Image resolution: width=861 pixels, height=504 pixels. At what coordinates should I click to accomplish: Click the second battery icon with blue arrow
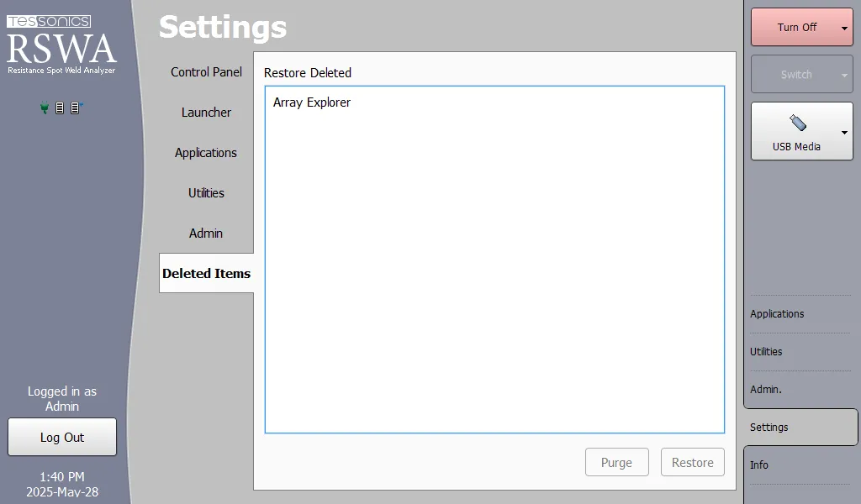tap(76, 108)
